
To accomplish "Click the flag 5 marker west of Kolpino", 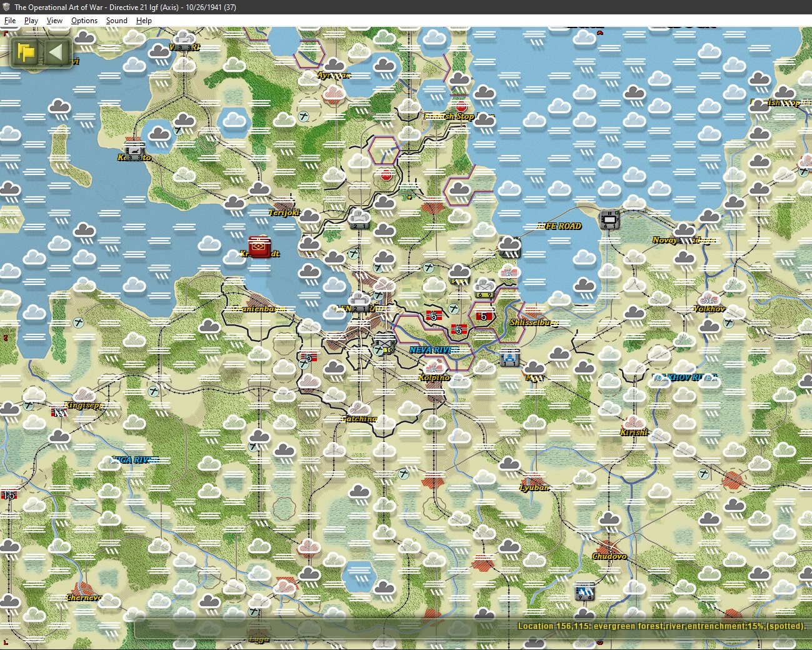I will pos(308,357).
